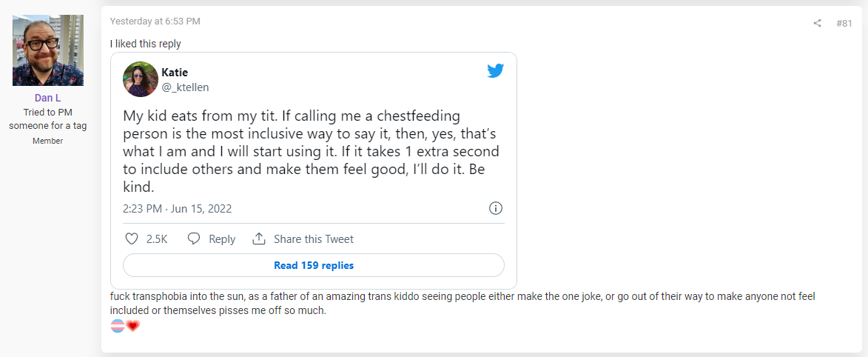
Task: Open the Yesterday at 6:53 PM timestamp
Action: pos(155,21)
